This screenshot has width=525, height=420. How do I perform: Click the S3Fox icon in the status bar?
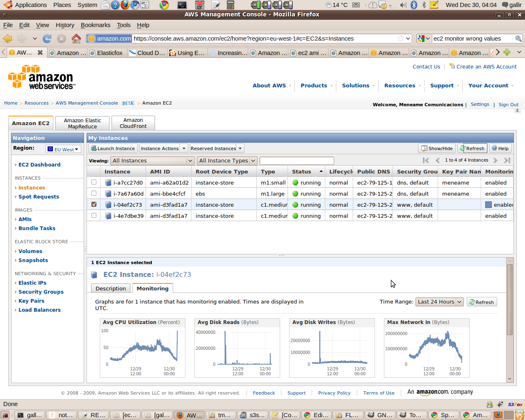pos(515,404)
